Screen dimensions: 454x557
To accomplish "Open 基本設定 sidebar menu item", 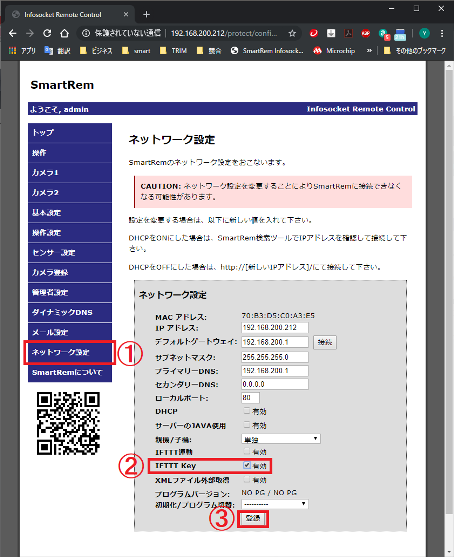I will tap(70, 213).
